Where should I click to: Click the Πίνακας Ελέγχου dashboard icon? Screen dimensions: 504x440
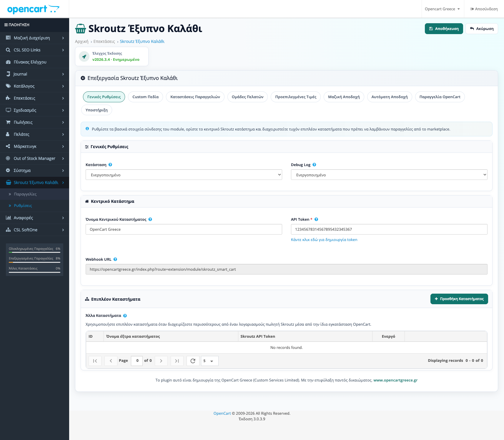(8, 62)
